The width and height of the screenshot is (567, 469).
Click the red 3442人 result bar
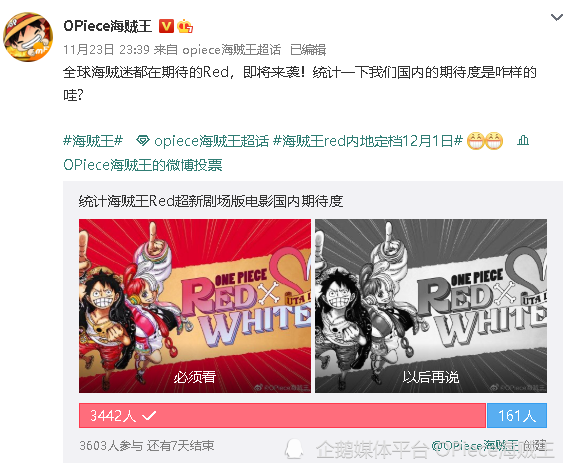point(282,415)
